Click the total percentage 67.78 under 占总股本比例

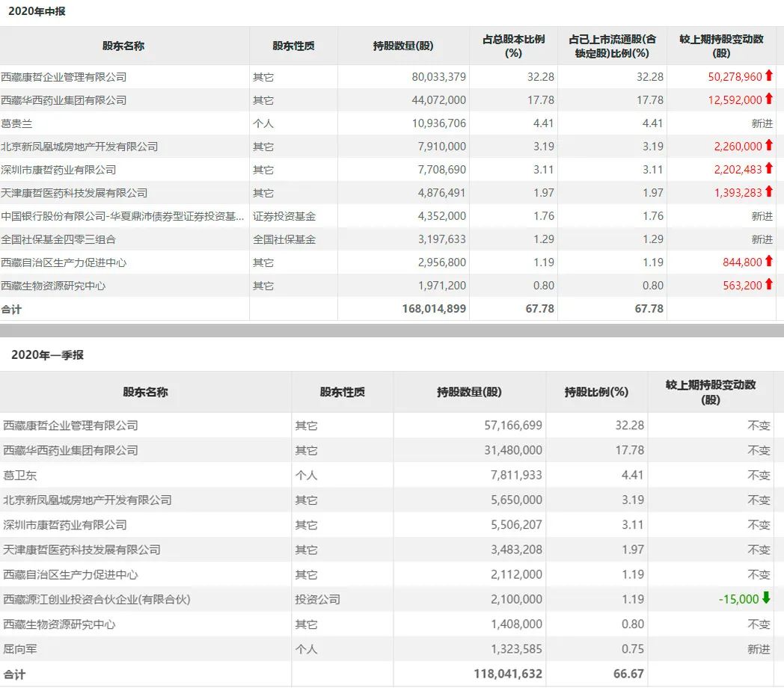540,309
